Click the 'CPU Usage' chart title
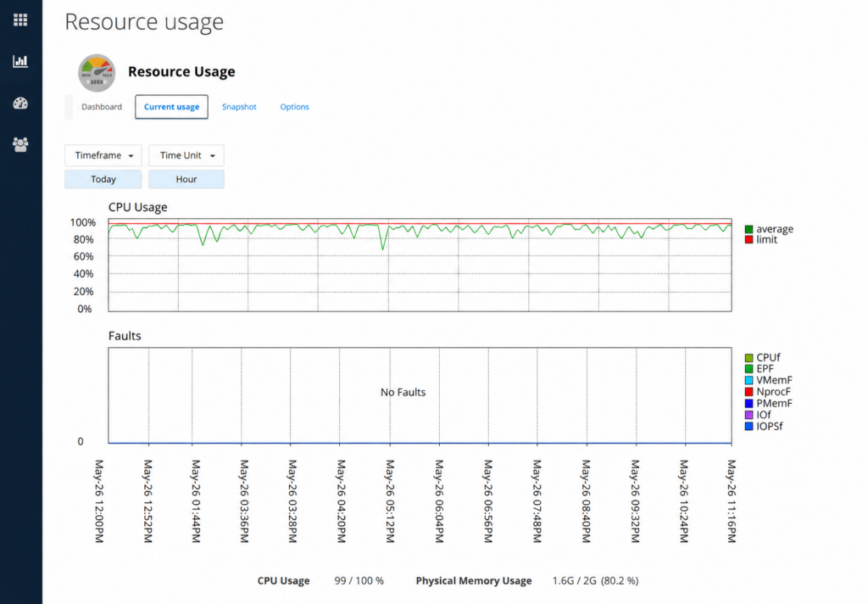868x604 pixels. pyautogui.click(x=138, y=207)
